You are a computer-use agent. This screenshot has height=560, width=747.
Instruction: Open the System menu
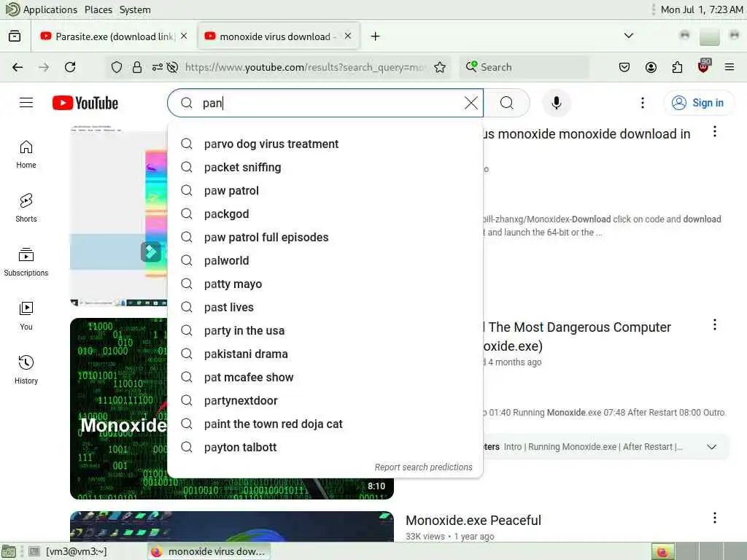[x=135, y=9]
